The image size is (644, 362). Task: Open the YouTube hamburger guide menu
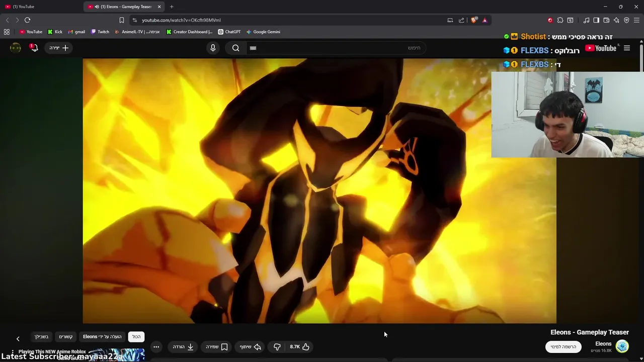pos(627,48)
